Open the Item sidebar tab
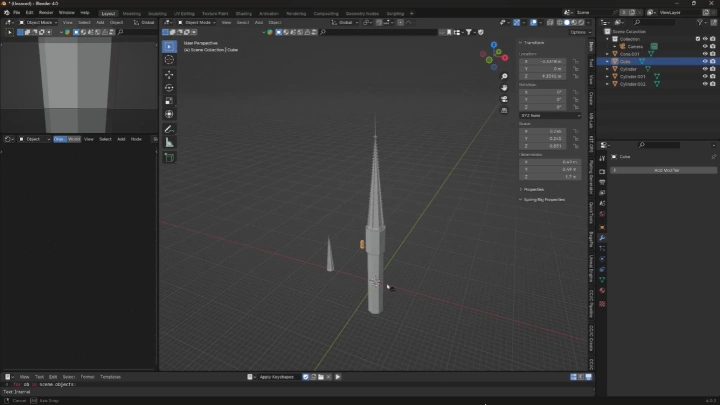Viewport: 720px width, 405px height. tap(591, 46)
